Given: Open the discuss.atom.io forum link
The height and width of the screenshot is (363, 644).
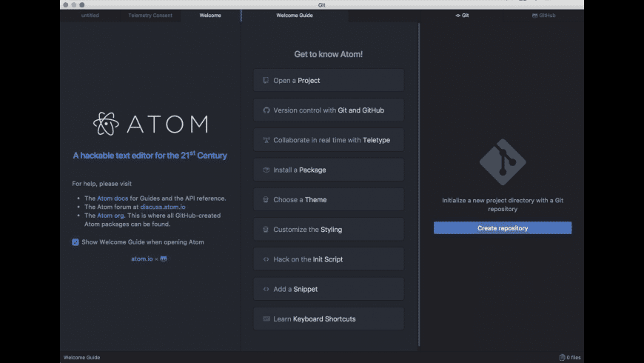Looking at the screenshot, I should (x=163, y=207).
